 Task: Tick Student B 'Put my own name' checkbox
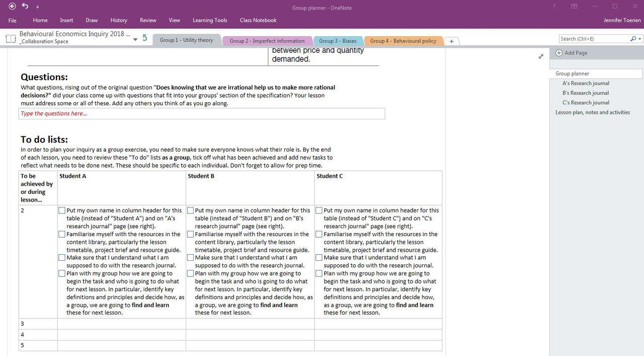(x=191, y=210)
